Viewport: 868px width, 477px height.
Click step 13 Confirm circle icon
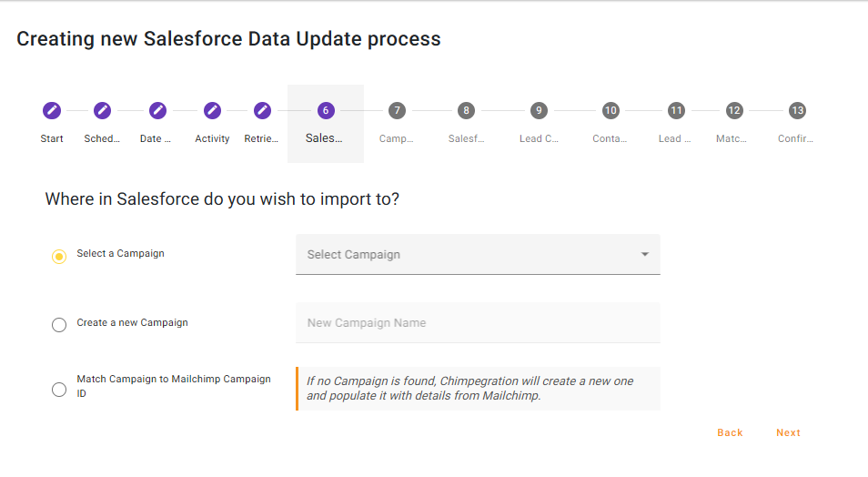[797, 110]
